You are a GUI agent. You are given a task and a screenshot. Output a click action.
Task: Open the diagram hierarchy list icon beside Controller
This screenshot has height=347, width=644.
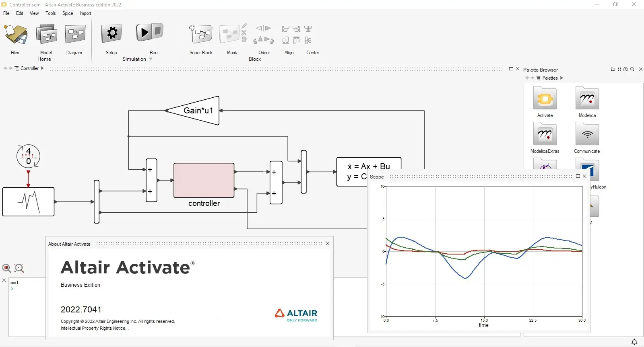(17, 68)
